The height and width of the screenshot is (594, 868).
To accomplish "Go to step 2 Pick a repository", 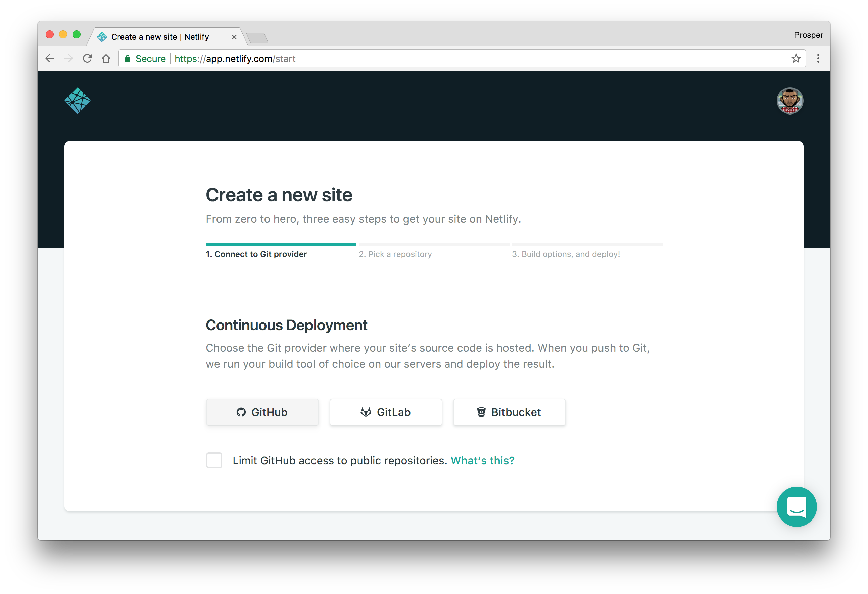I will click(x=395, y=254).
